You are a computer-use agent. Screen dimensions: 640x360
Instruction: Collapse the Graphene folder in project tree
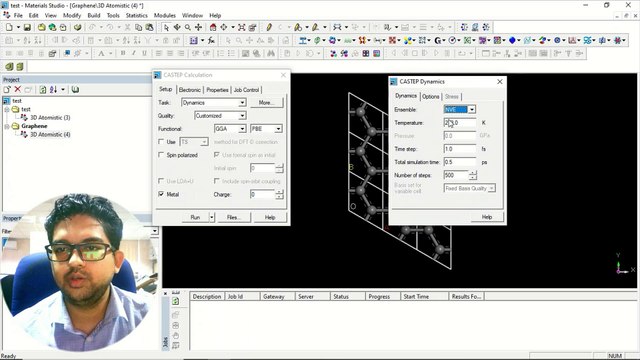tap(7, 126)
